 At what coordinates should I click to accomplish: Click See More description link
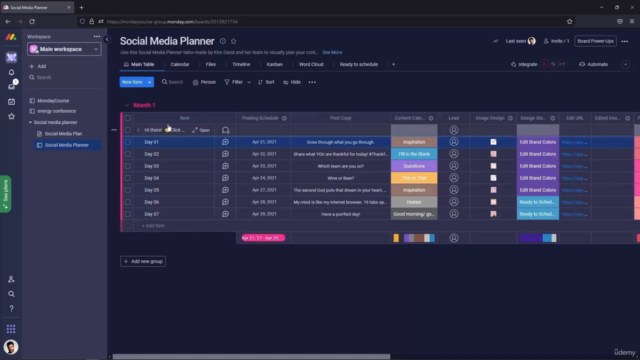[x=332, y=53]
